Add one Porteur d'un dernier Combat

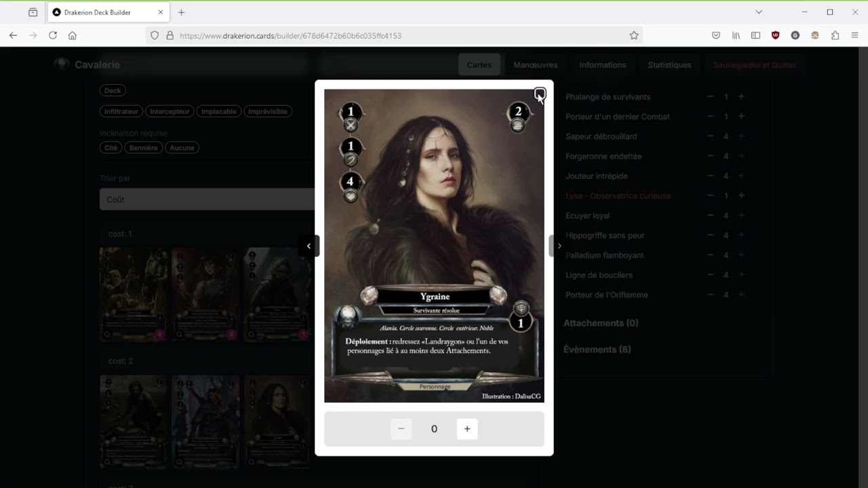click(x=741, y=117)
